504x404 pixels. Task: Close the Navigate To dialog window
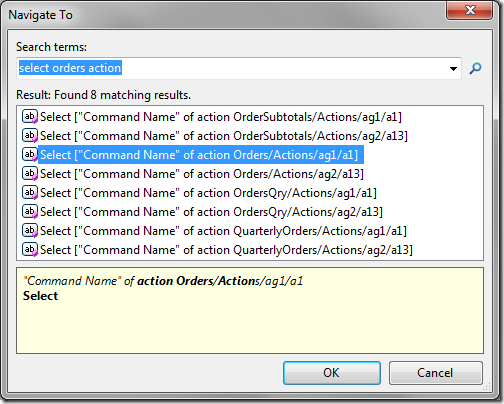[x=469, y=10]
